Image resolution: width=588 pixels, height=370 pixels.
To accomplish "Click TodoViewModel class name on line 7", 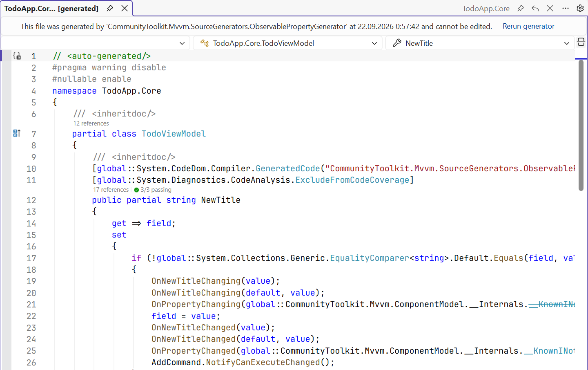I will (174, 134).
